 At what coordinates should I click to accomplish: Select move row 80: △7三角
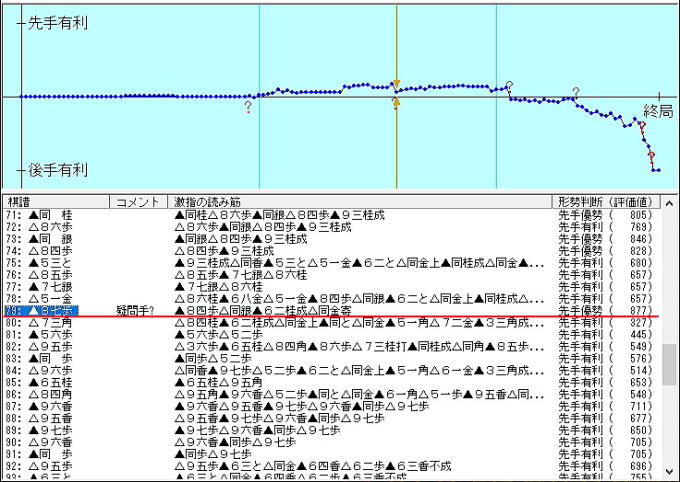pos(331,323)
